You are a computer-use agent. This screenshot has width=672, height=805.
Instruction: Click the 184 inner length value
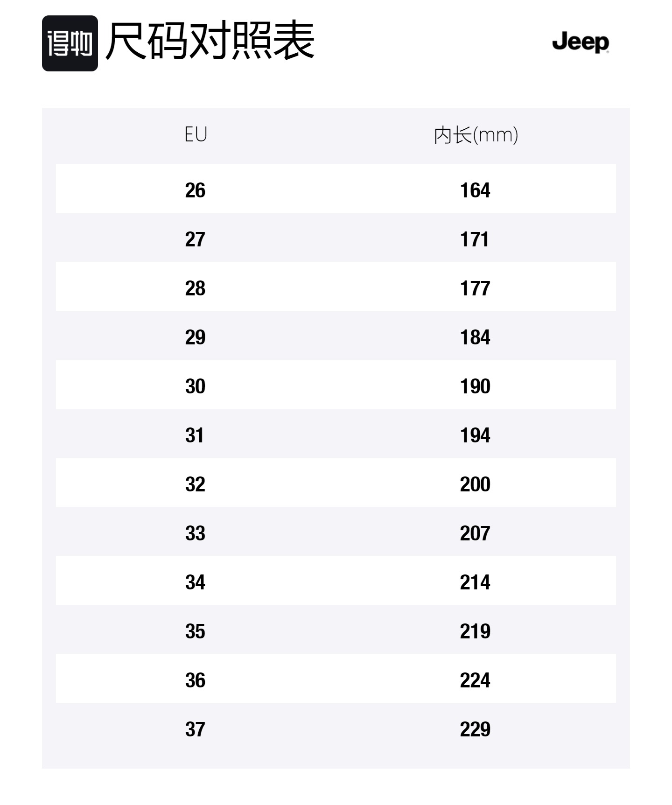click(x=475, y=337)
